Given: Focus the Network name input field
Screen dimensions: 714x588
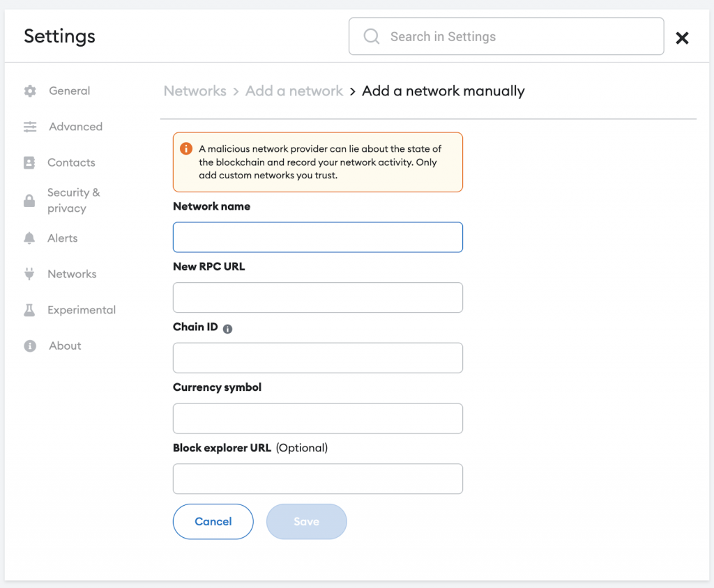Looking at the screenshot, I should pos(318,237).
